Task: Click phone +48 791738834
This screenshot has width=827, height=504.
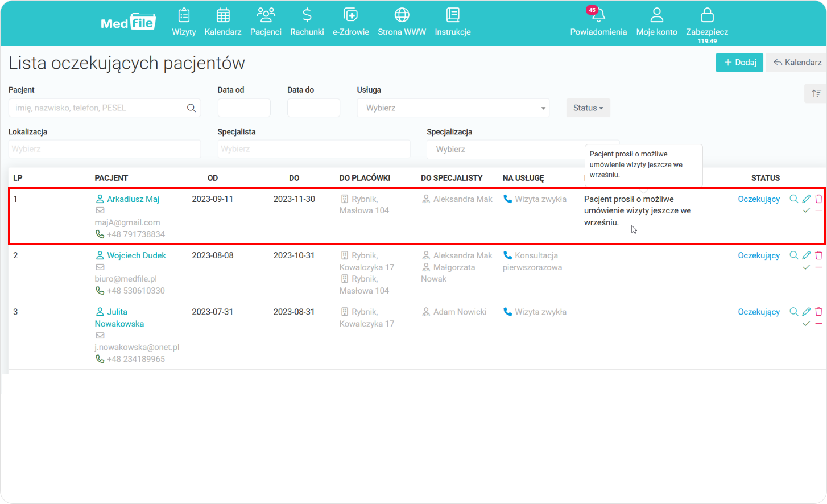Action: (x=136, y=234)
